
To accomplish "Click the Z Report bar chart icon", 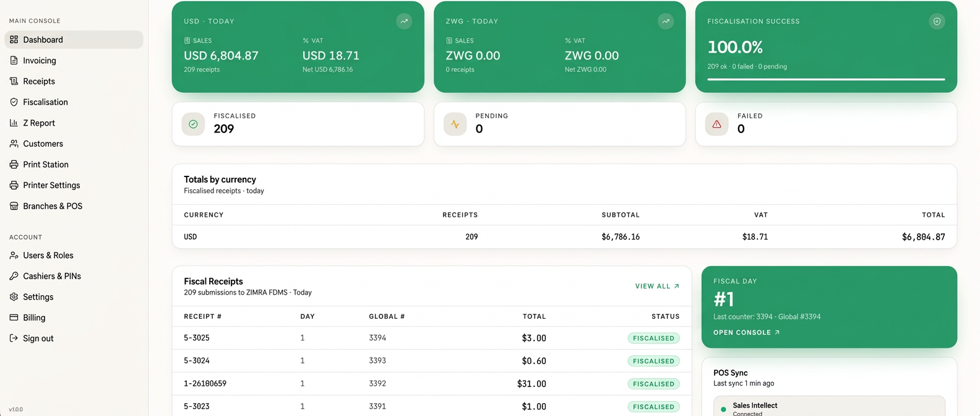I will tap(14, 123).
